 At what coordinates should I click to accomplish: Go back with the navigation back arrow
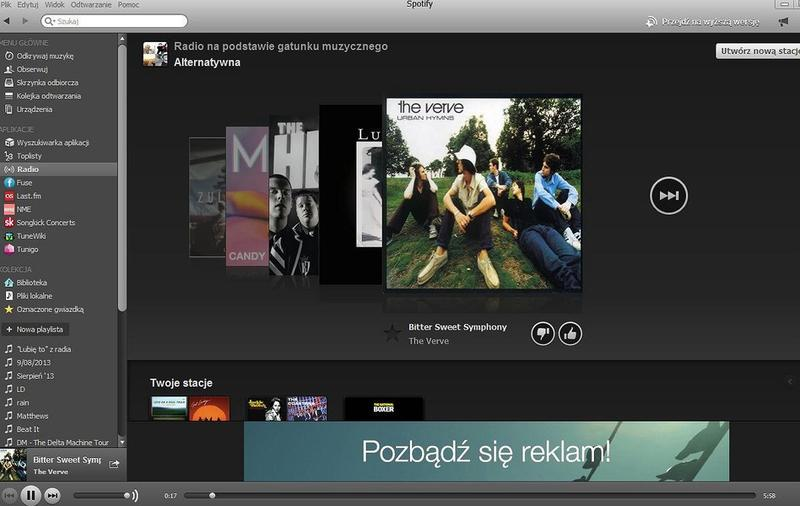point(7,21)
